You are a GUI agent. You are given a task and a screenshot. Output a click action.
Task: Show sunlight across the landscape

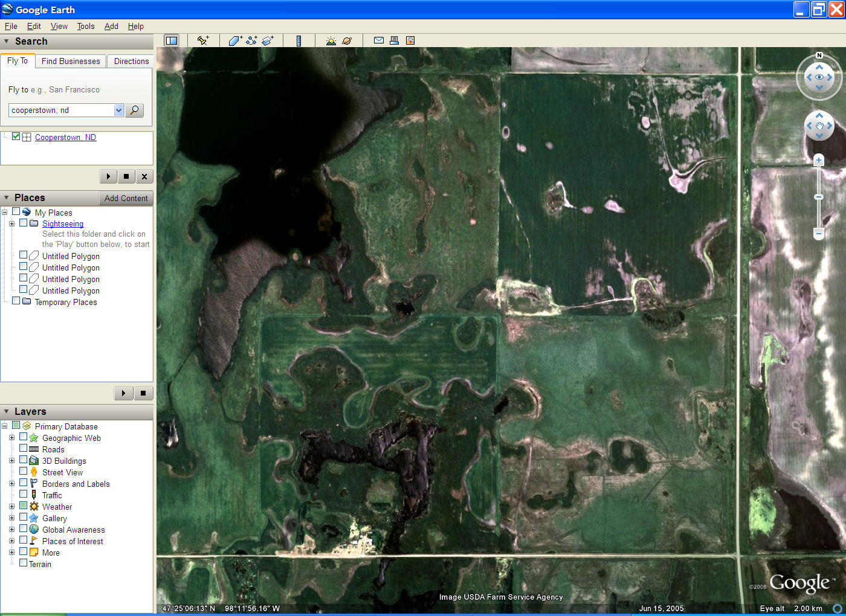(331, 40)
